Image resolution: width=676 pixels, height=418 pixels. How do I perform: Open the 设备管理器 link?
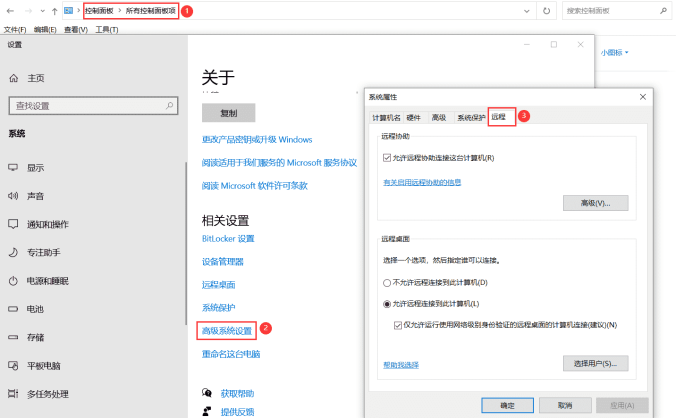[222, 262]
